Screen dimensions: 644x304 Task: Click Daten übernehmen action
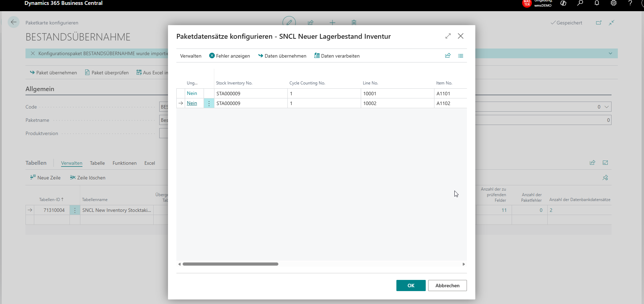coord(282,56)
